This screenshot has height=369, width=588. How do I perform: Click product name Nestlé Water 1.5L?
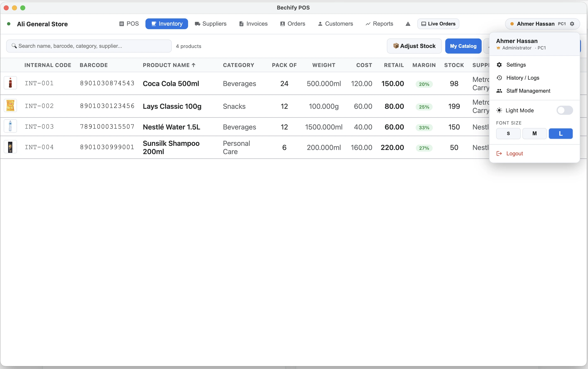[171, 127]
